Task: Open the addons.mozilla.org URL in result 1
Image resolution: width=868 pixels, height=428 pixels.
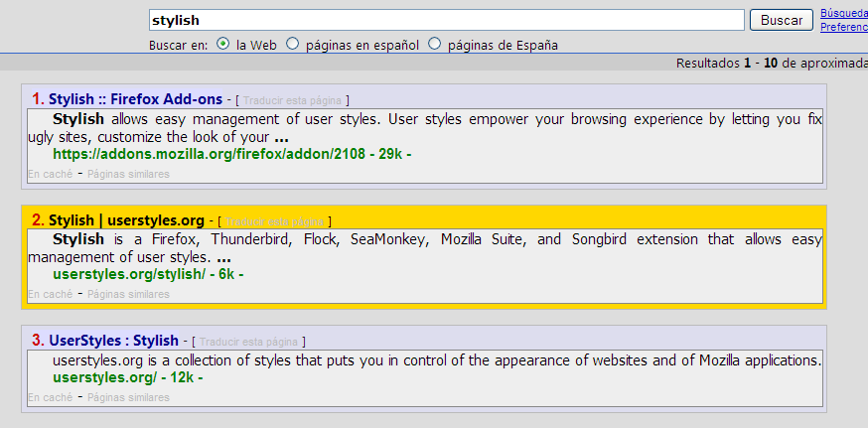Action: pos(209,154)
